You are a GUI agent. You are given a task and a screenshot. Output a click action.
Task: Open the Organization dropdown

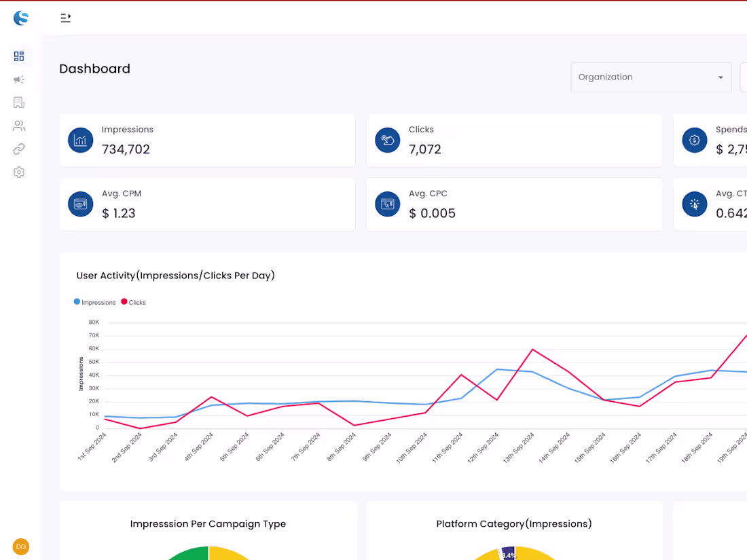coord(651,77)
